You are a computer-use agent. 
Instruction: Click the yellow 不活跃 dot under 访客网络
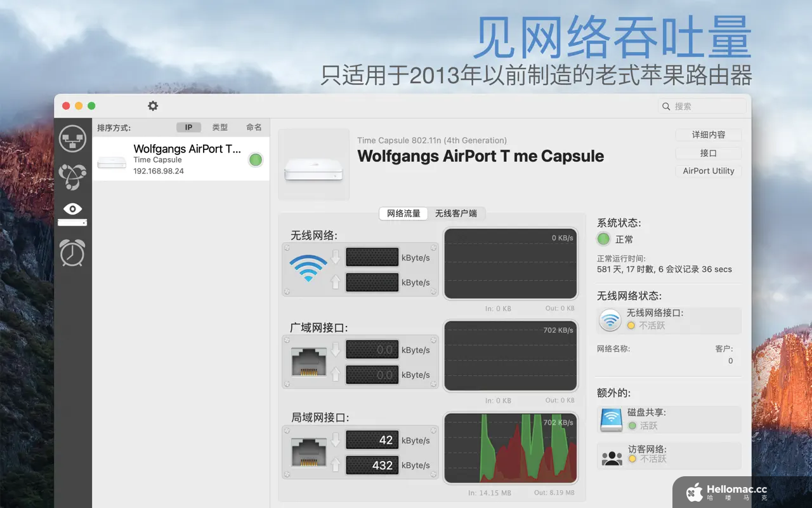tap(632, 458)
